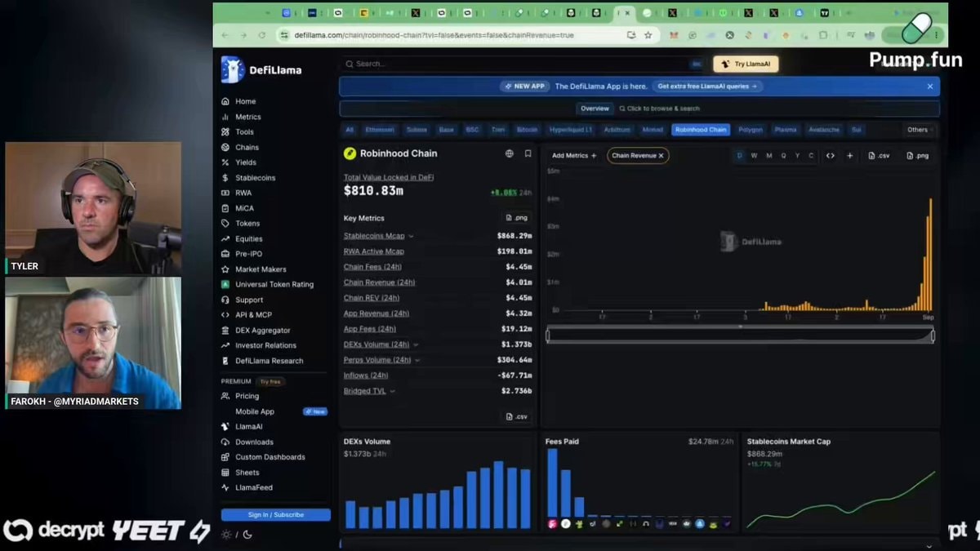Select the Hyperliquid L1 chain tab

572,130
